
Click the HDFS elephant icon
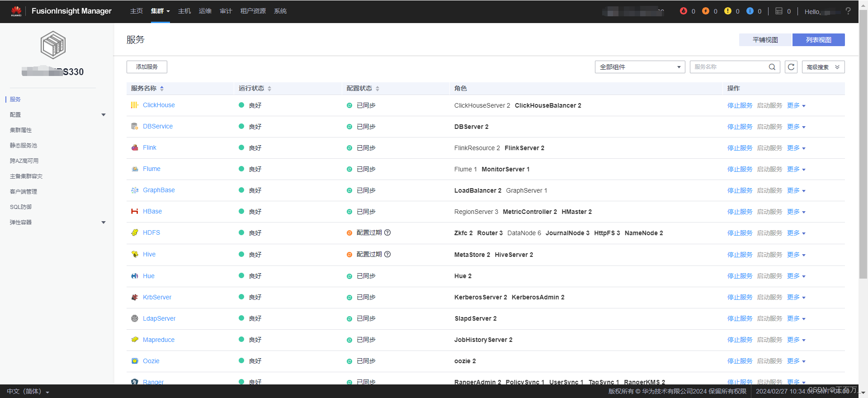tap(134, 232)
